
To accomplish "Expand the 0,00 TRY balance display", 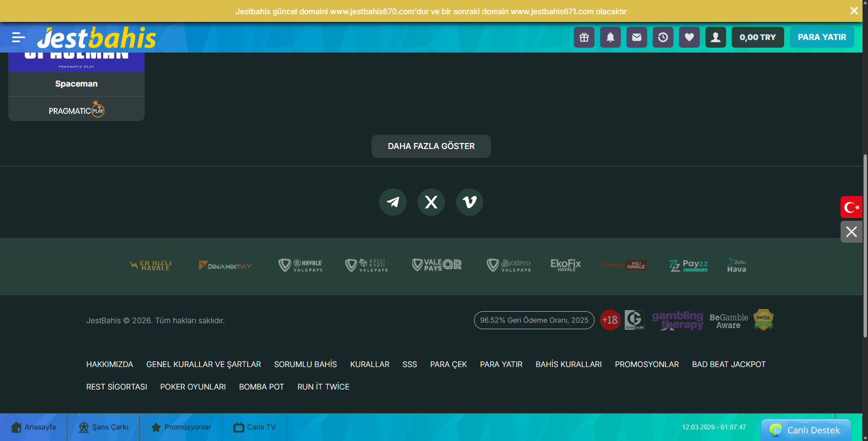I will pyautogui.click(x=757, y=37).
